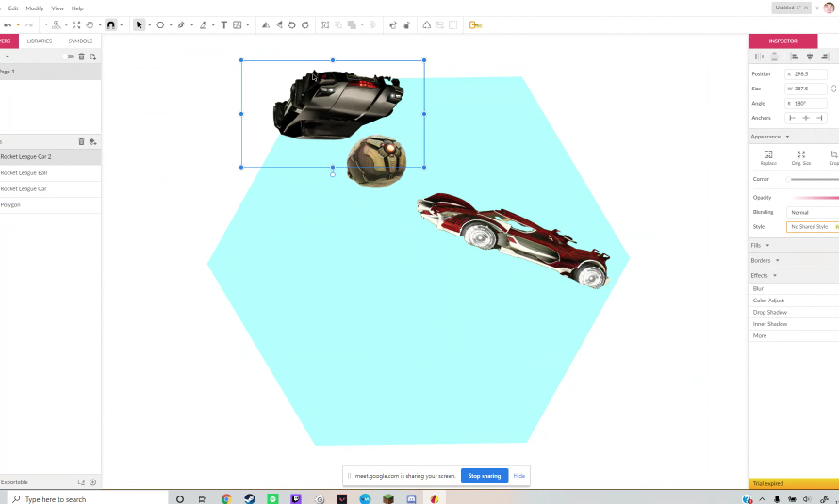
Task: Click the Position X input field
Action: pos(806,74)
